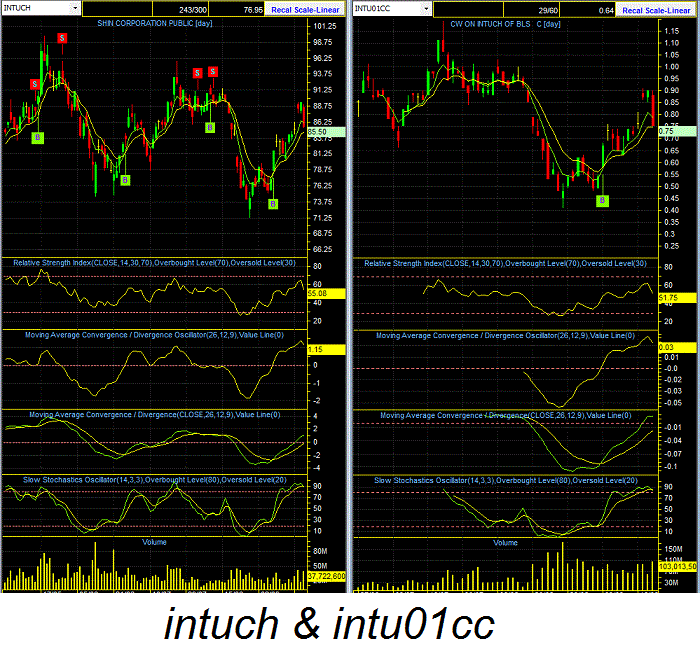The height and width of the screenshot is (662, 700).
Task: Click the latest green B marker in INTUCH
Action: (x=273, y=204)
